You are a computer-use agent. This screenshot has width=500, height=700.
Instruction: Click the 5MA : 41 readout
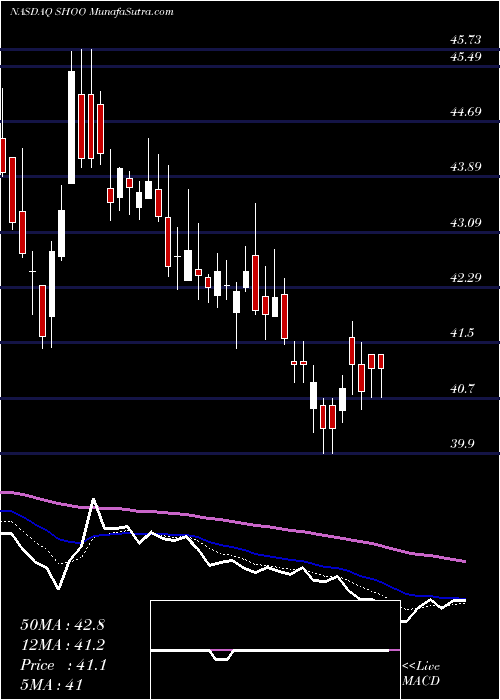click(51, 685)
